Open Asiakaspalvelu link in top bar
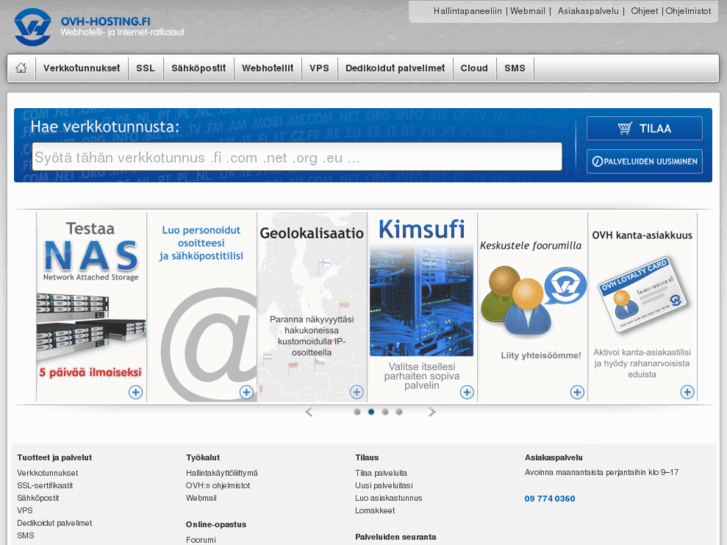Image resolution: width=727 pixels, height=545 pixels. click(588, 11)
